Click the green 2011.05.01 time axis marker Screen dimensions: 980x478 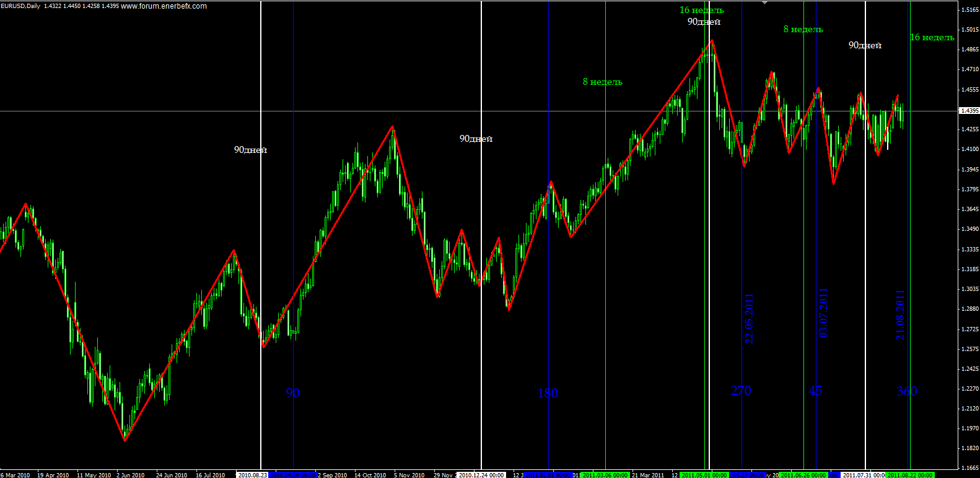coord(704,475)
